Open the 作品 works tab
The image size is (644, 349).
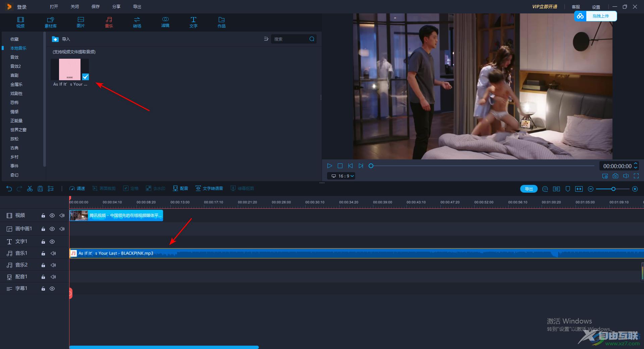222,22
